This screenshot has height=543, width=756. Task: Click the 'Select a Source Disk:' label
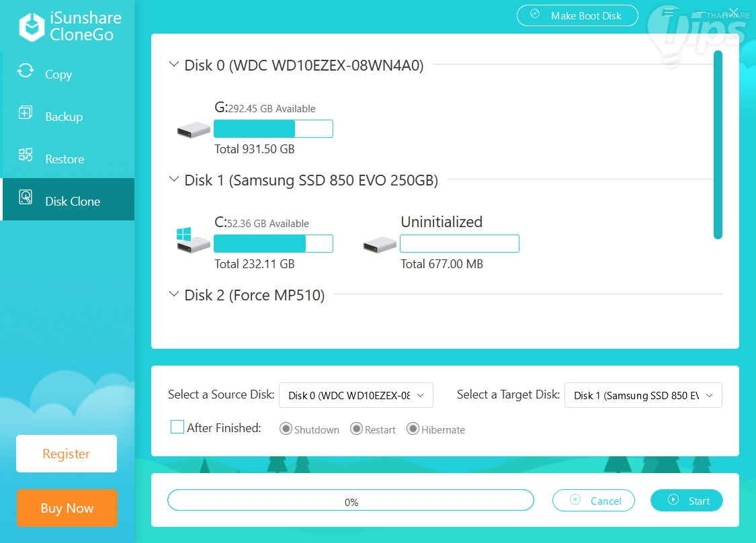point(221,394)
